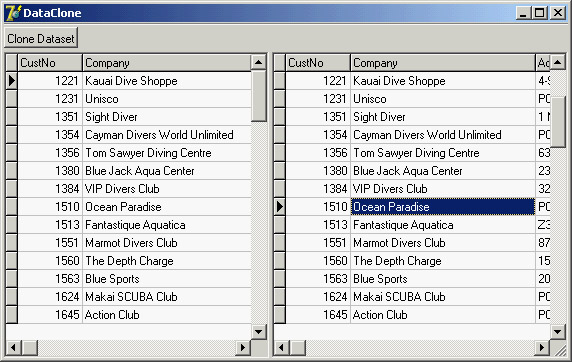Click left grid's scroll down arrow
Screen dimensions: 572x362
[259, 332]
